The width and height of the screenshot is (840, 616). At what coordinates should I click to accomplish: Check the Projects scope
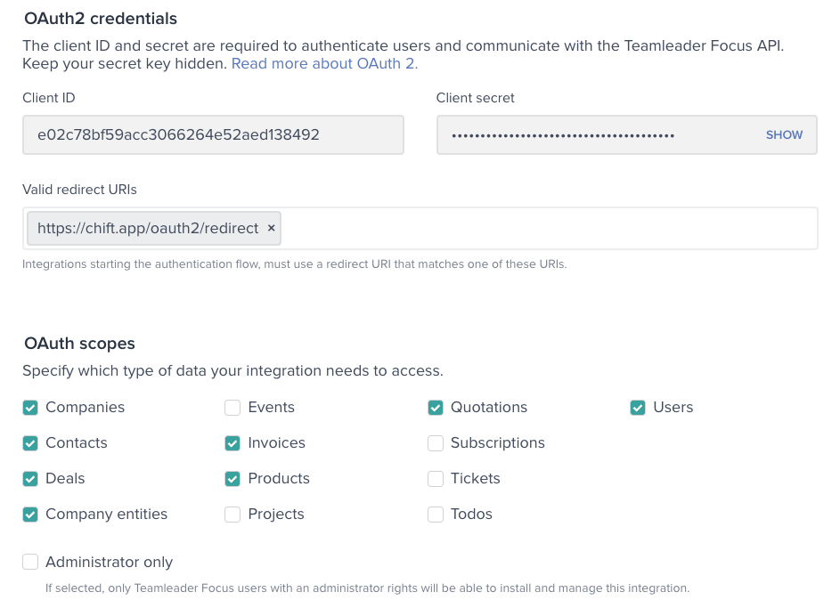click(232, 515)
